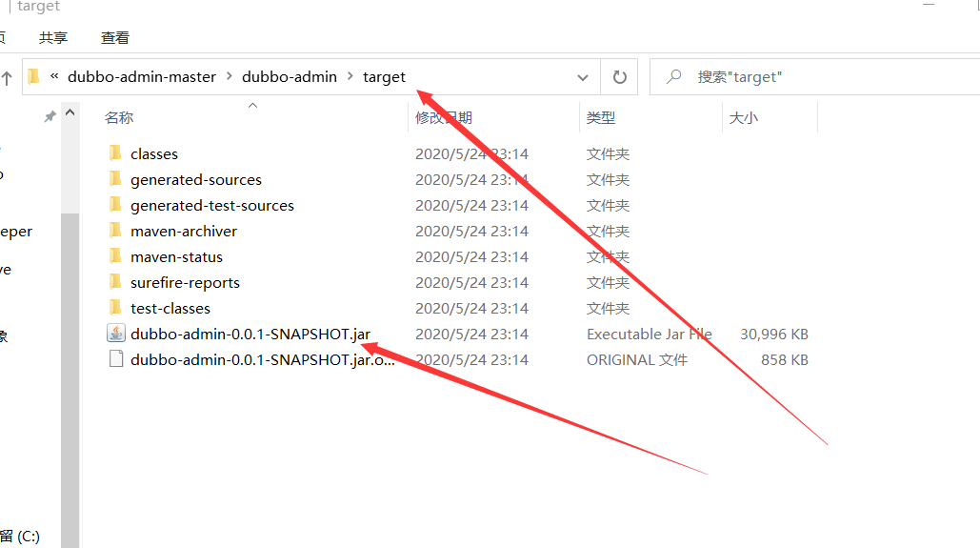Screen dimensions: 980x548
Task: Show hidden parent folders via the « chevron
Action: (x=54, y=76)
